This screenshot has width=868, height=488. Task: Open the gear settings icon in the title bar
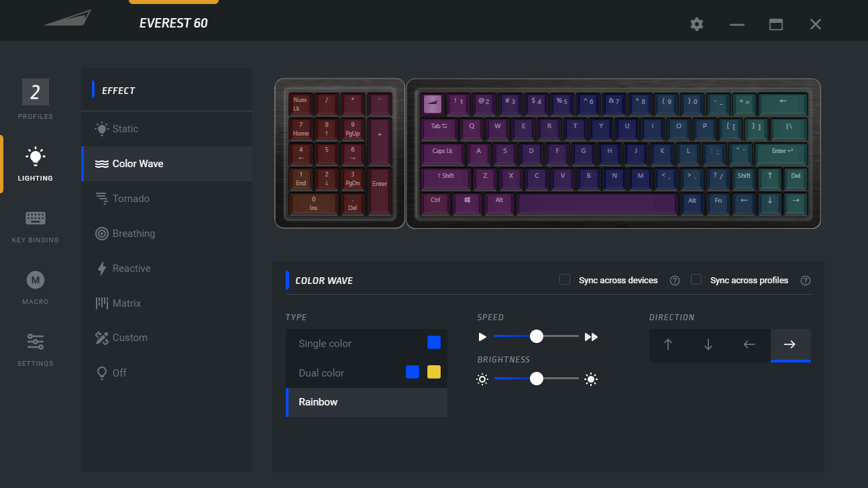697,24
